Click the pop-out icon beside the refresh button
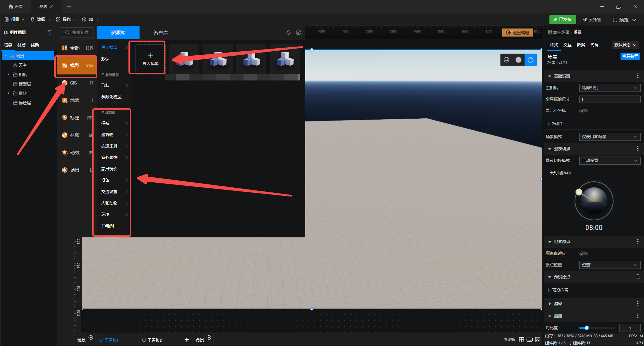This screenshot has height=346, width=644. click(299, 33)
